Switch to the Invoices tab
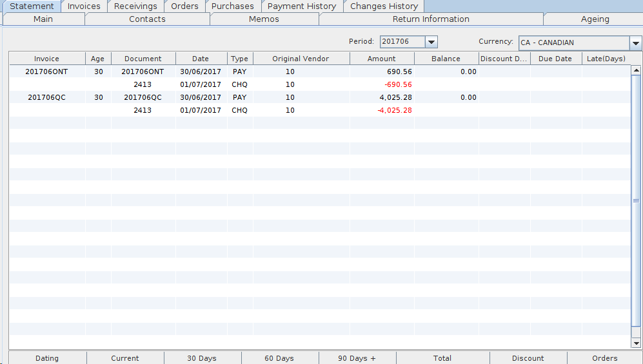Viewport: 643px width, 364px height. 84,6
